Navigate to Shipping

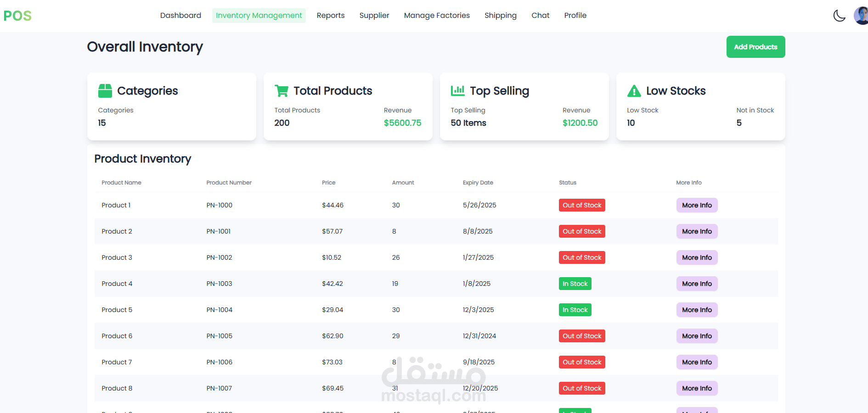(x=501, y=16)
